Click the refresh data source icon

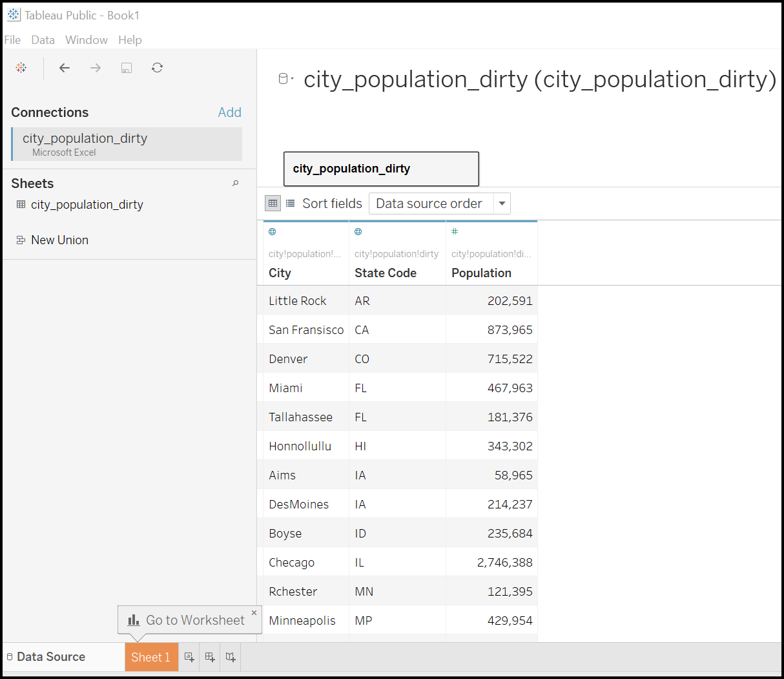pos(157,68)
